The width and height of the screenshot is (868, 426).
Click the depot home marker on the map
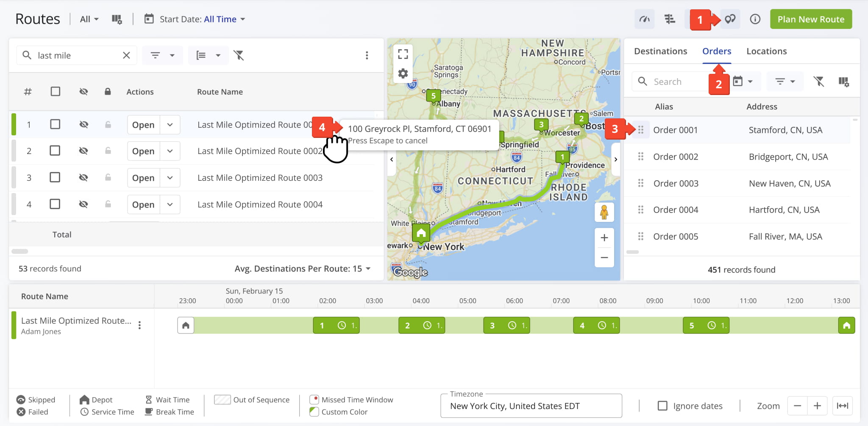coord(421,233)
